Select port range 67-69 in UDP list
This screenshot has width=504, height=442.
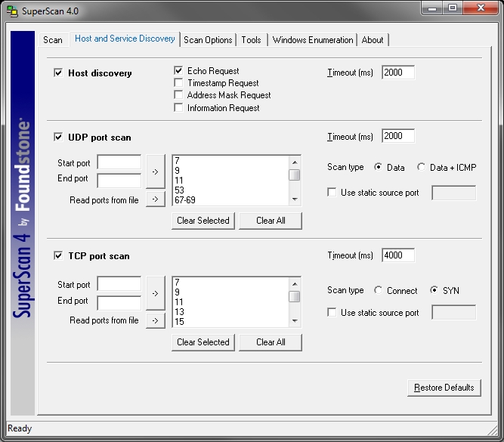231,200
